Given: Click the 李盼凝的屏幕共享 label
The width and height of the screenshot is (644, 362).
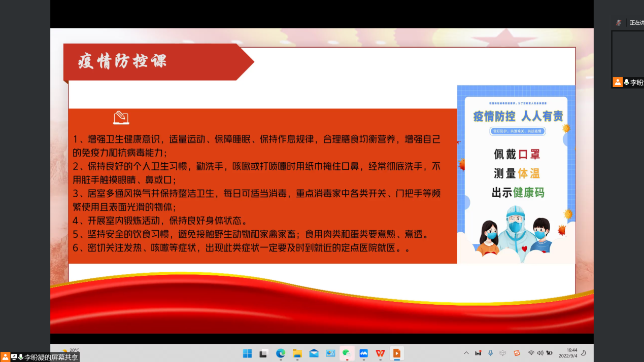Looking at the screenshot, I should point(51,357).
